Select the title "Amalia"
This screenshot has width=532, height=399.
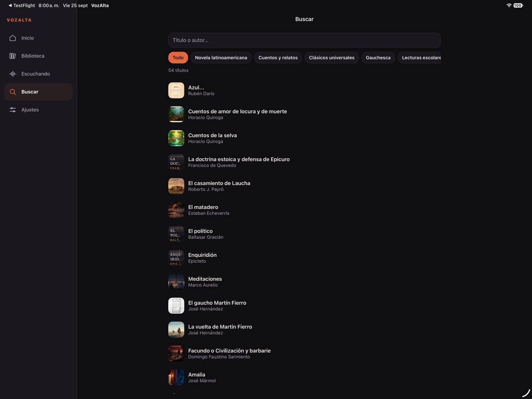197,375
